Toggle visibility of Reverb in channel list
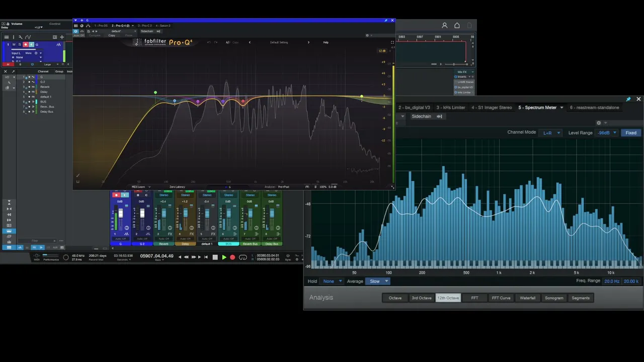Image resolution: width=644 pixels, height=362 pixels. (29, 86)
